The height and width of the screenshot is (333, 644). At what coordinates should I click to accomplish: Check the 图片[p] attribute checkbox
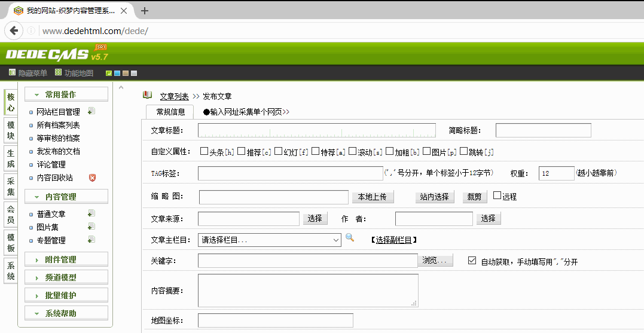[x=426, y=151]
